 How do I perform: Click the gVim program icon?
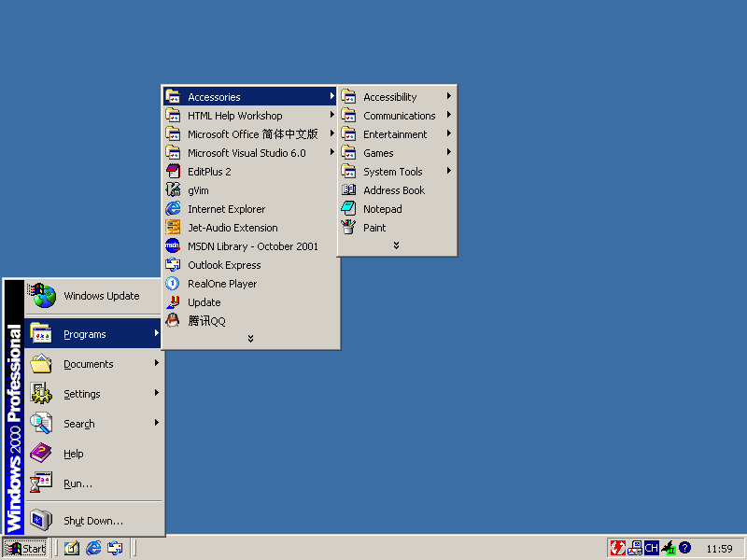point(173,190)
